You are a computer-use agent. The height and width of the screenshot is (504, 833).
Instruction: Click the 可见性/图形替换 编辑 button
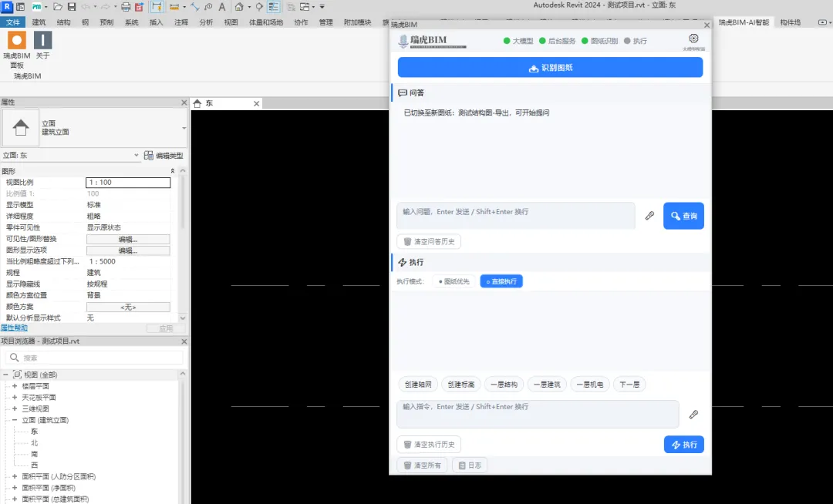click(128, 239)
